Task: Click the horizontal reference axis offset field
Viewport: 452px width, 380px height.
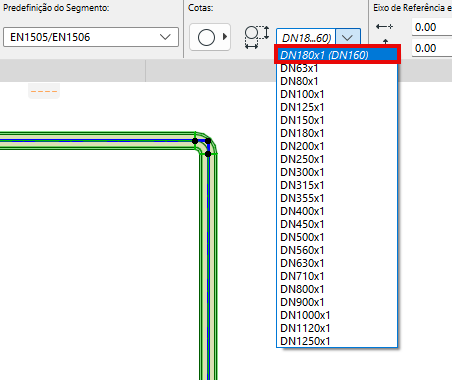Action: [x=432, y=27]
